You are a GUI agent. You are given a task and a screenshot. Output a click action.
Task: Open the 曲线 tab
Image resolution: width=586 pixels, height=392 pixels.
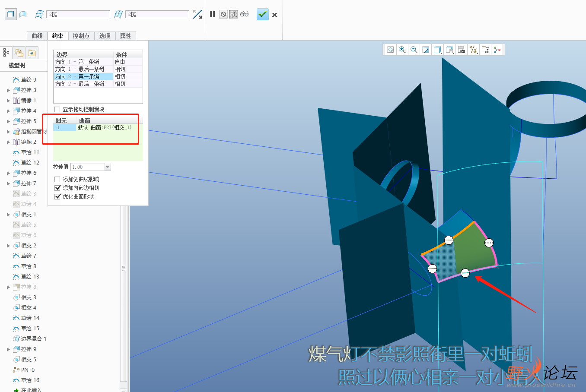pos(37,36)
